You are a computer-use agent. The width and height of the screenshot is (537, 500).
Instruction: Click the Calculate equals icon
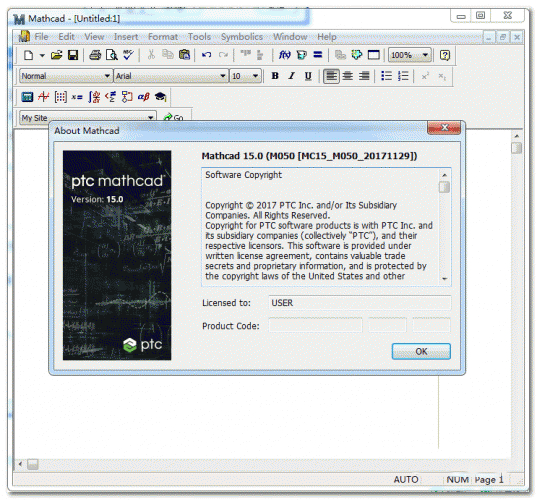point(318,55)
